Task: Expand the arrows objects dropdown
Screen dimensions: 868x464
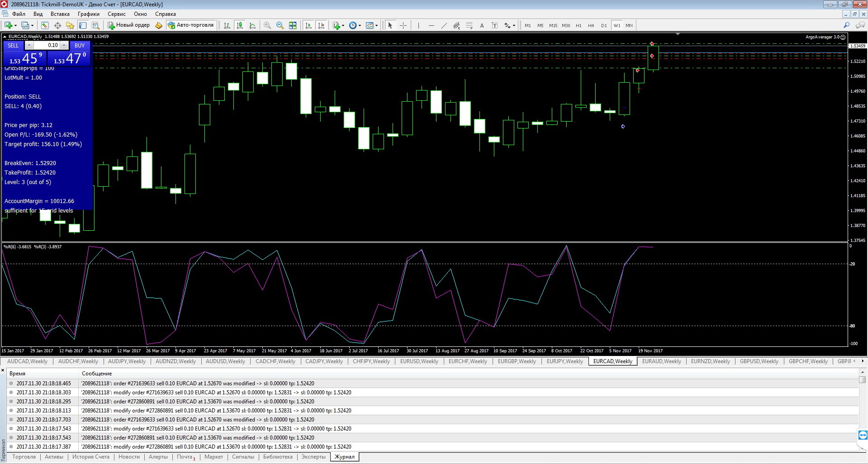Action: click(x=514, y=25)
